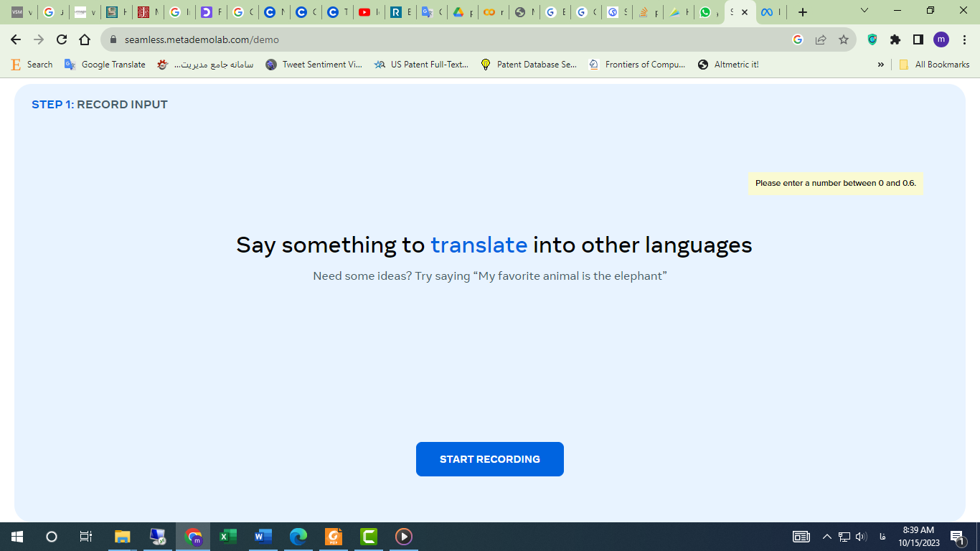980x551 pixels.
Task: Open Cortana search circle in taskbar
Action: [52, 537]
